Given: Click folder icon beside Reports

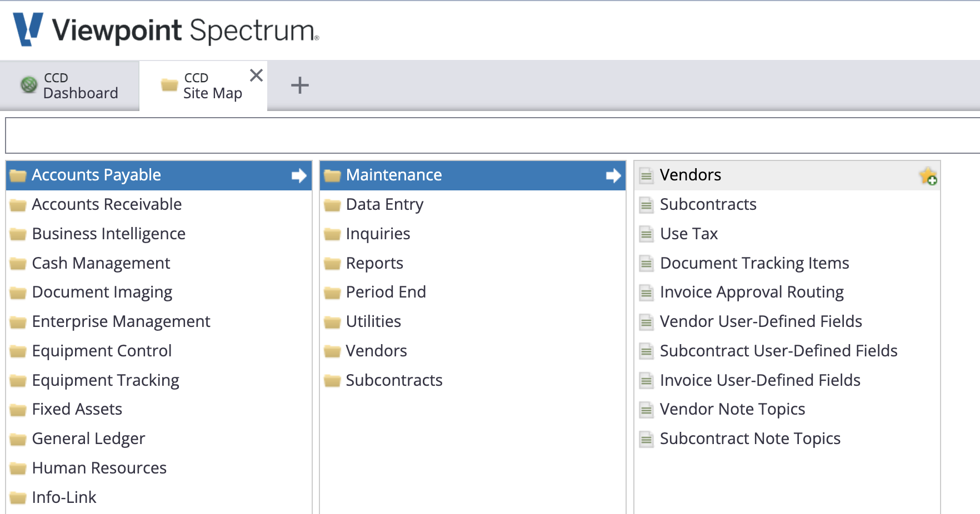Looking at the screenshot, I should [332, 264].
